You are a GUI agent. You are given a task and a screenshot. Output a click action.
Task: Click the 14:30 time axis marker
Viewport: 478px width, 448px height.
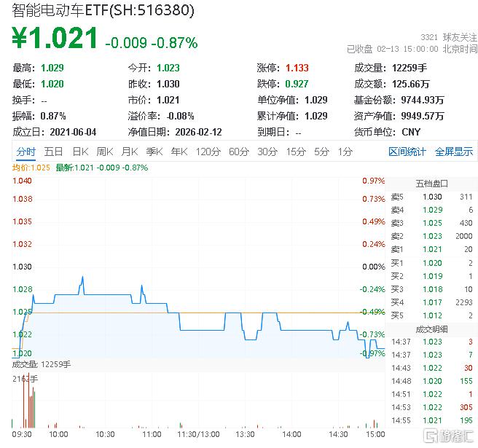coord(338,434)
